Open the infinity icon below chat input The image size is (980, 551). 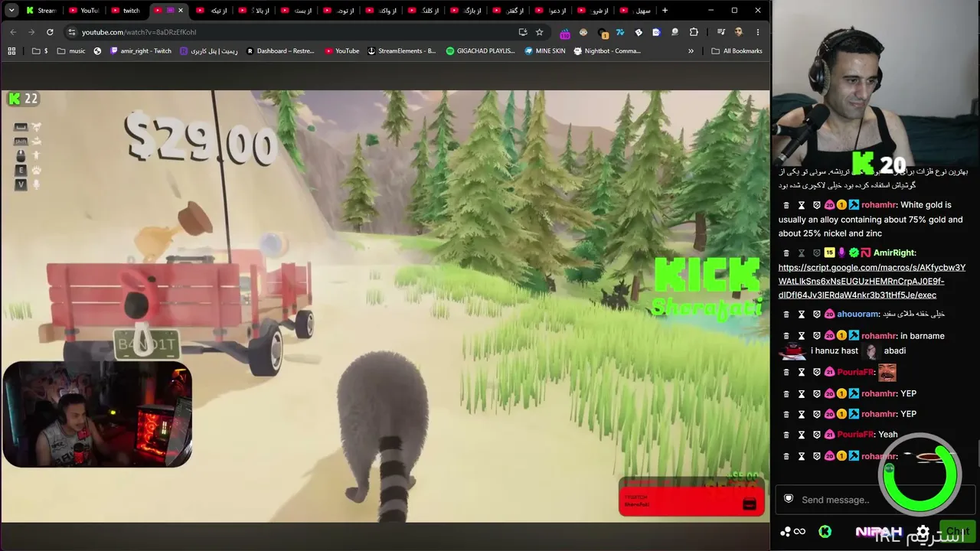799,531
